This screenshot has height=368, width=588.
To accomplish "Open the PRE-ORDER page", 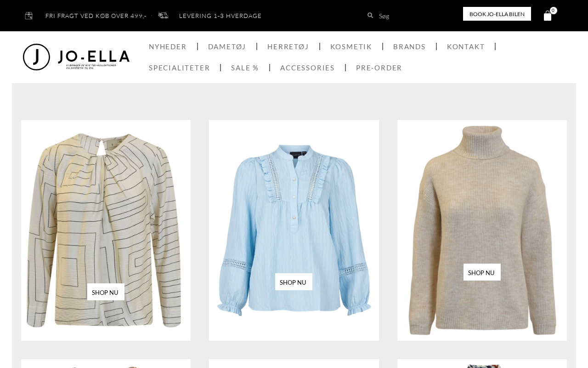I will (x=379, y=68).
